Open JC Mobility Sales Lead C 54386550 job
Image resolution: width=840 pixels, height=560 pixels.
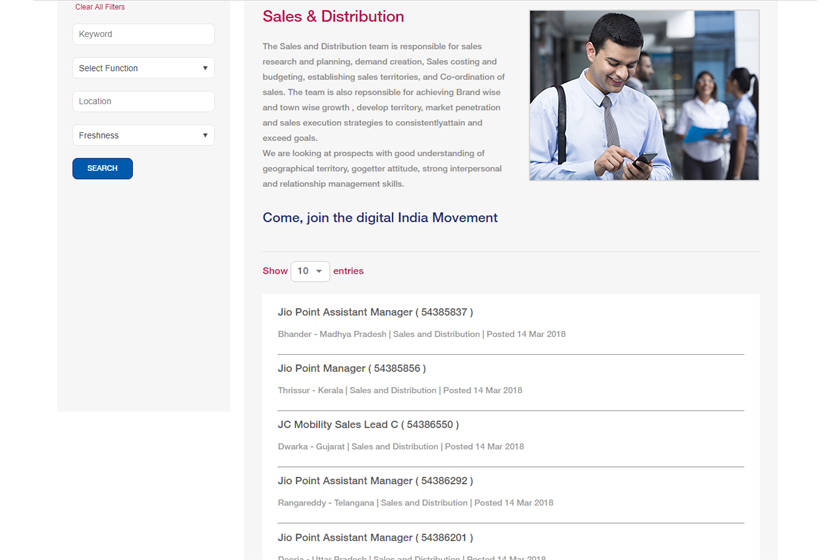coord(368,425)
